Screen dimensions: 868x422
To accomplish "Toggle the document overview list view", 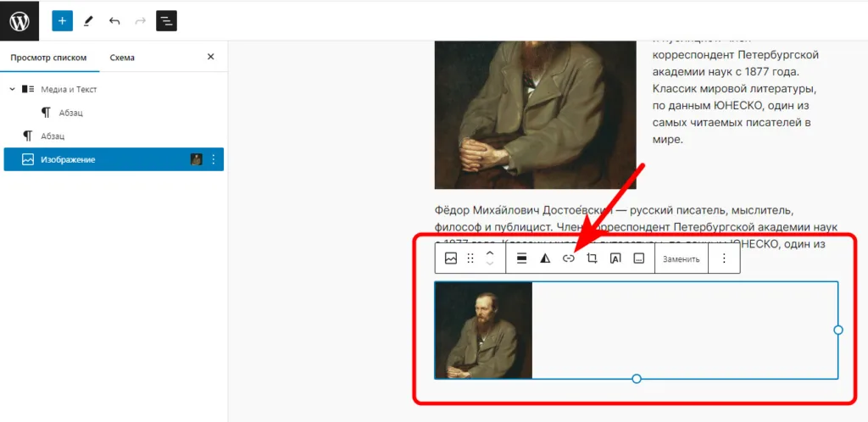I will (x=167, y=21).
